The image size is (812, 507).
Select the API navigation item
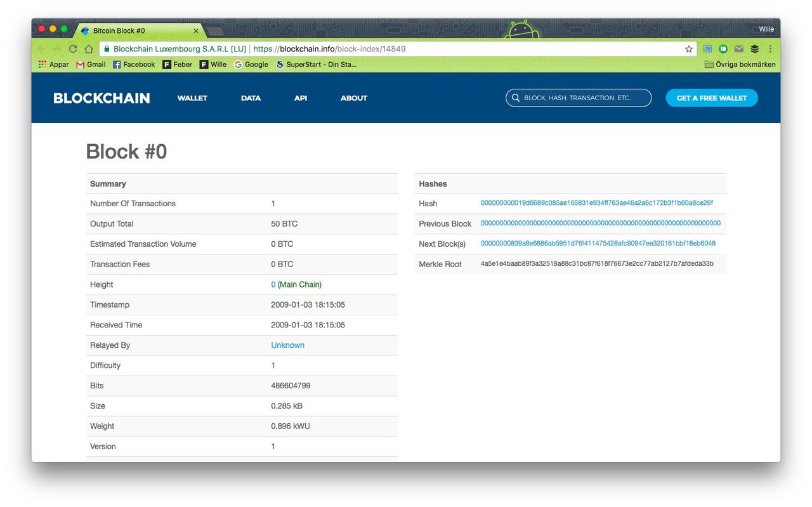pyautogui.click(x=301, y=98)
